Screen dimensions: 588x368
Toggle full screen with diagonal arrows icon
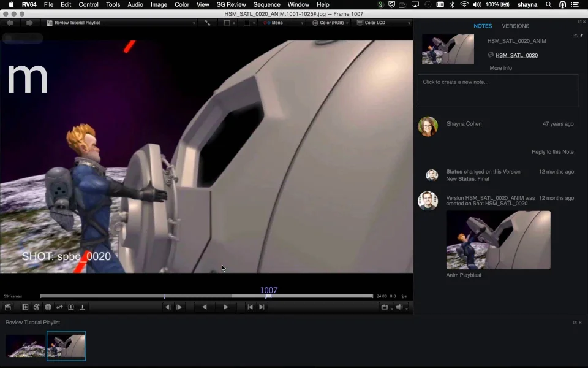[x=208, y=23]
